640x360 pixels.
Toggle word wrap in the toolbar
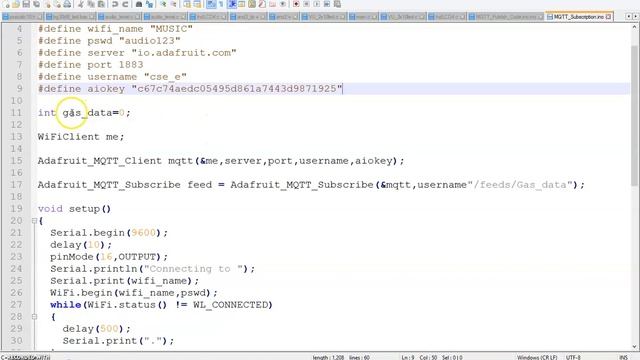tap(211, 4)
